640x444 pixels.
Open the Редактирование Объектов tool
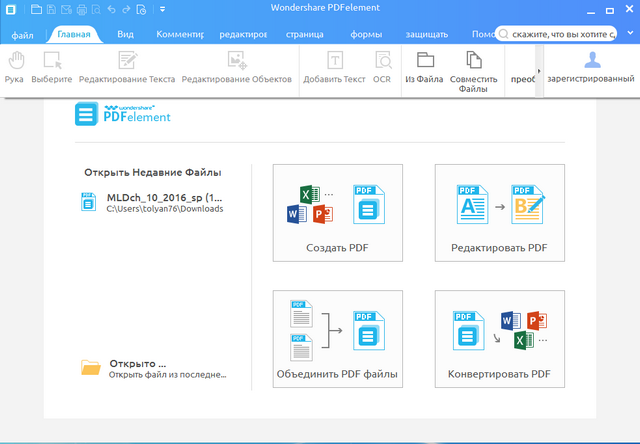[x=236, y=66]
